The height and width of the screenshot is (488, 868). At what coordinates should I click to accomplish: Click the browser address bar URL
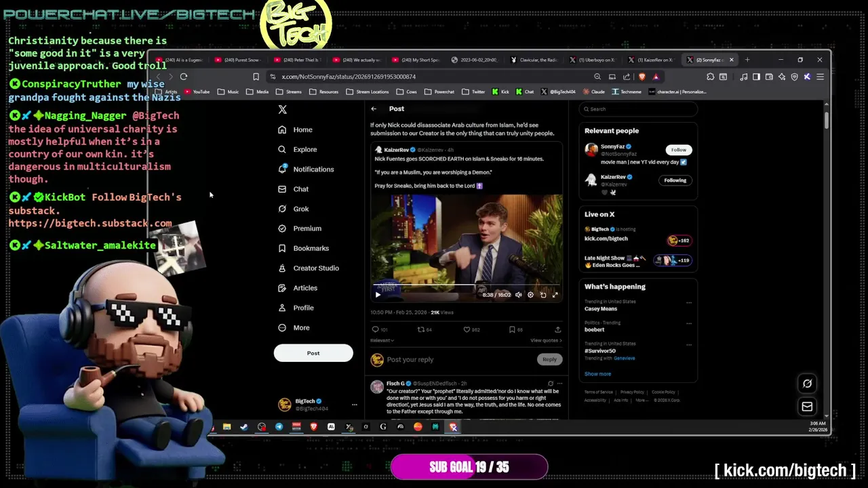[x=349, y=77]
